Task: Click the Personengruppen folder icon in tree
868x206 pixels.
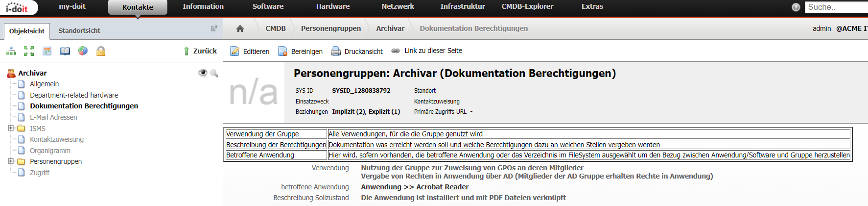Action: (x=22, y=161)
